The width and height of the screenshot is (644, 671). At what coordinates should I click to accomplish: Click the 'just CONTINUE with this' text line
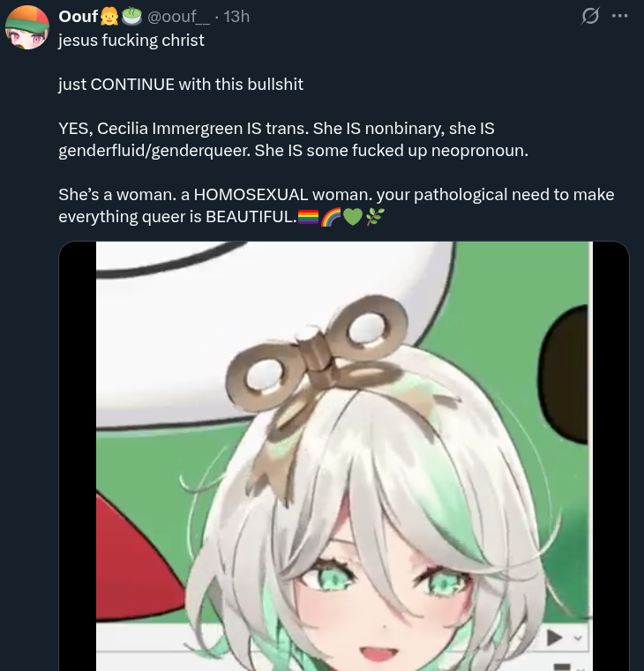click(x=181, y=85)
